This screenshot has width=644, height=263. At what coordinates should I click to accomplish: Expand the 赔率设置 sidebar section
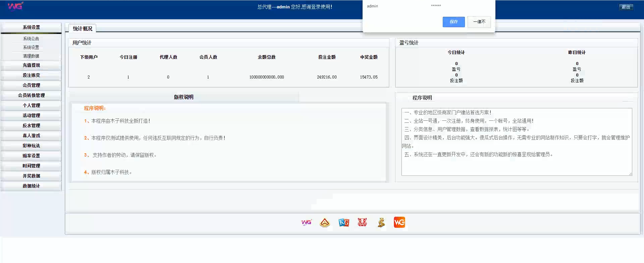point(31,156)
